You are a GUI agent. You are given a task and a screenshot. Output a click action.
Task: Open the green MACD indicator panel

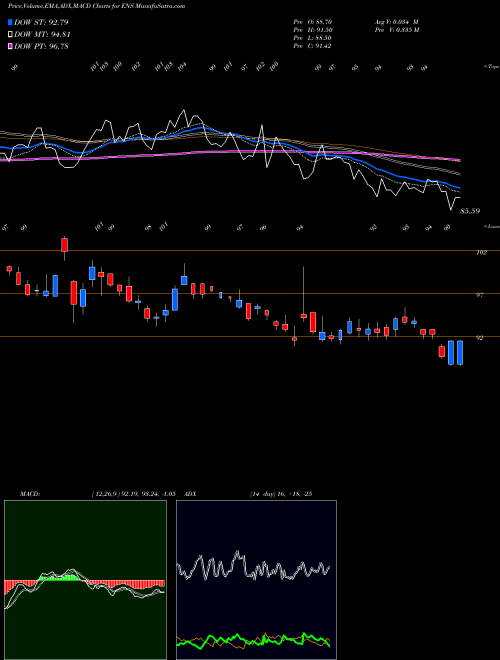pos(85,580)
